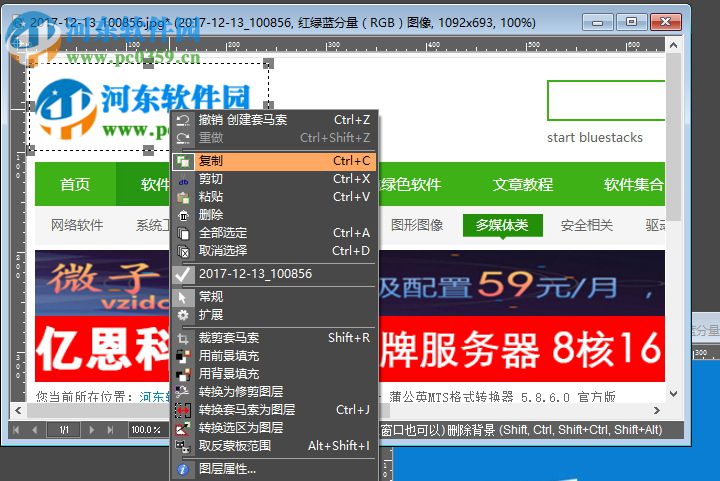The image size is (720, 481).
Task: Click the background fill icon beside 用背景填充
Action: [x=183, y=374]
